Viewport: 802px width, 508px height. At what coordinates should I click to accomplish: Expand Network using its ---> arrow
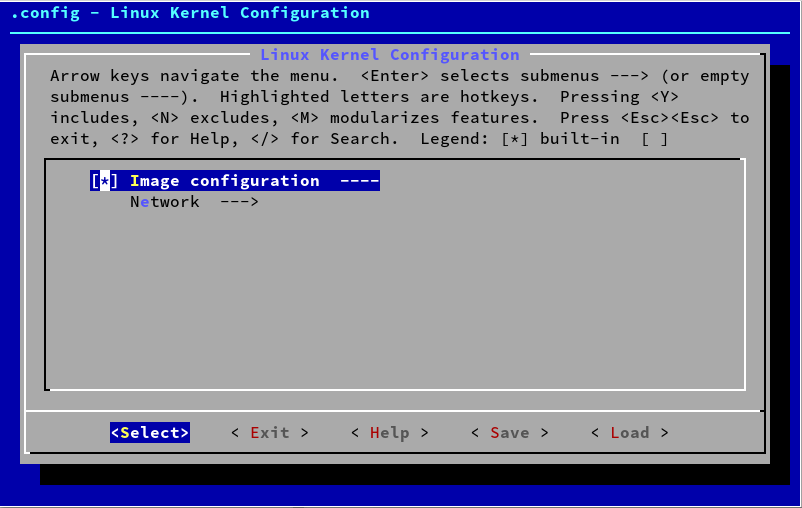tap(239, 202)
